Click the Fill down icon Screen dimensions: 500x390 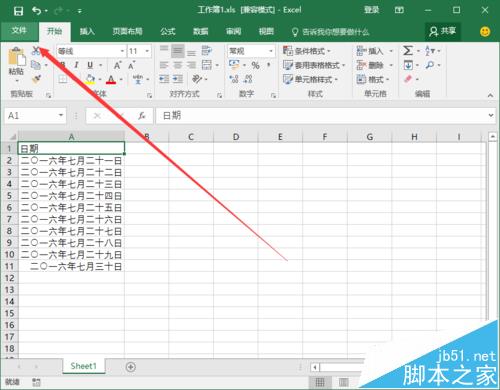[408, 65]
